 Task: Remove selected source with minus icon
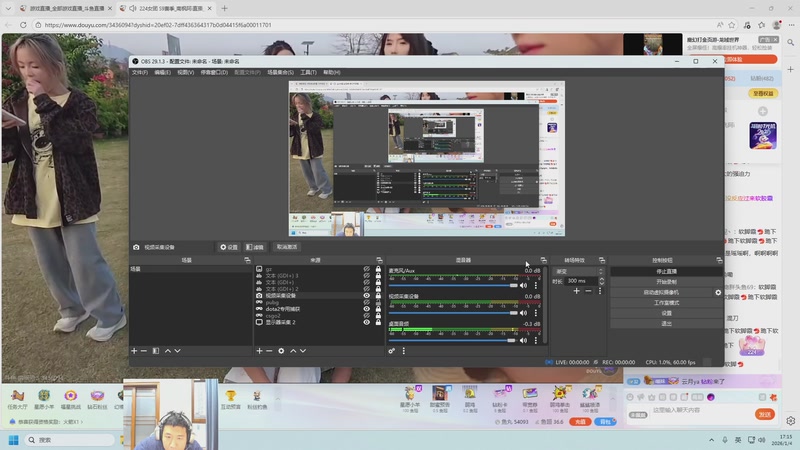point(269,351)
